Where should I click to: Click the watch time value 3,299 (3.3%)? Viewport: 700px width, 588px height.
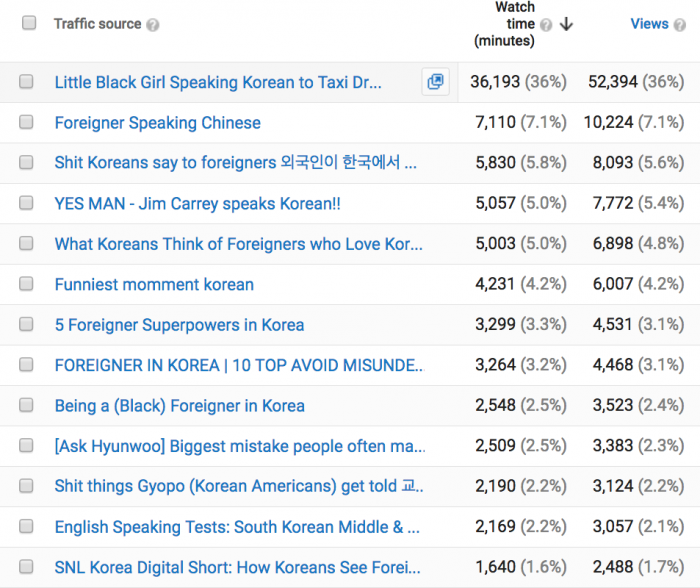pyautogui.click(x=521, y=324)
